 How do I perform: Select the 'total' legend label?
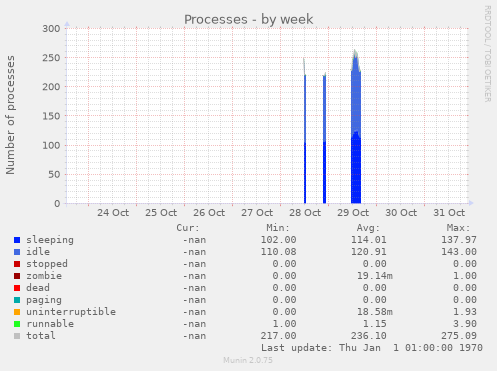41,336
